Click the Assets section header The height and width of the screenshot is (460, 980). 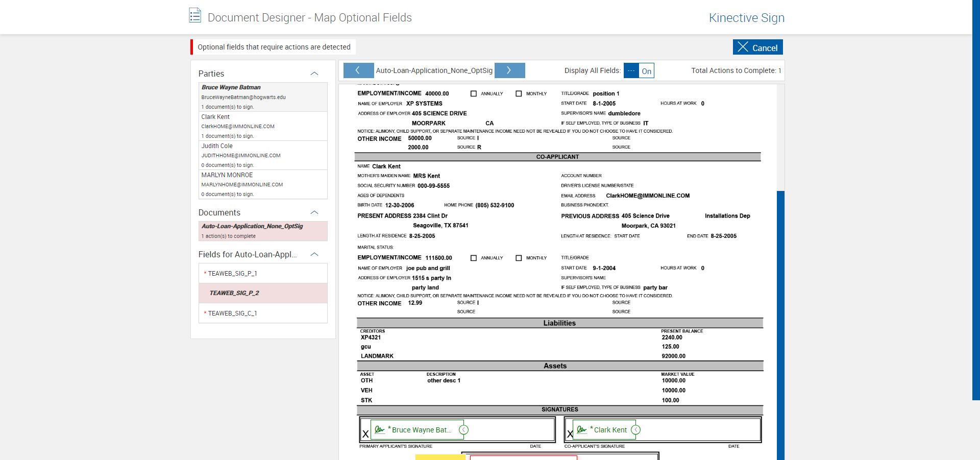pos(559,366)
